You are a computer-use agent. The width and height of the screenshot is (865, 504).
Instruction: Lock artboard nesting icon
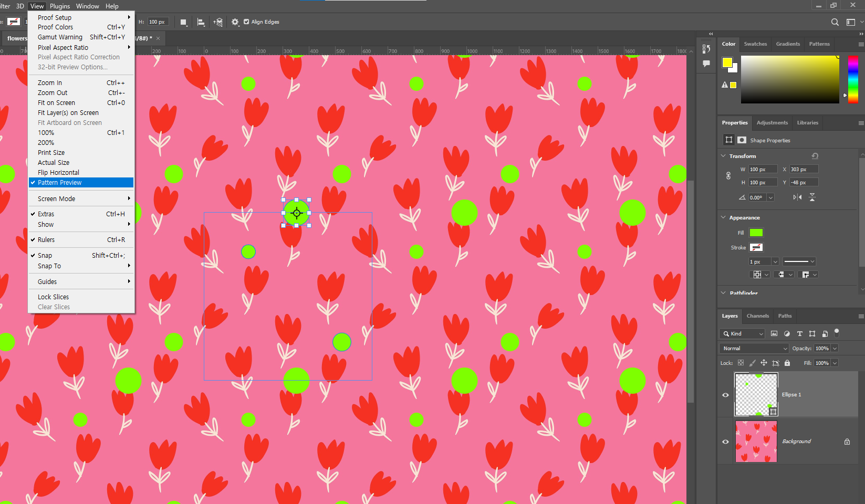pos(775,363)
